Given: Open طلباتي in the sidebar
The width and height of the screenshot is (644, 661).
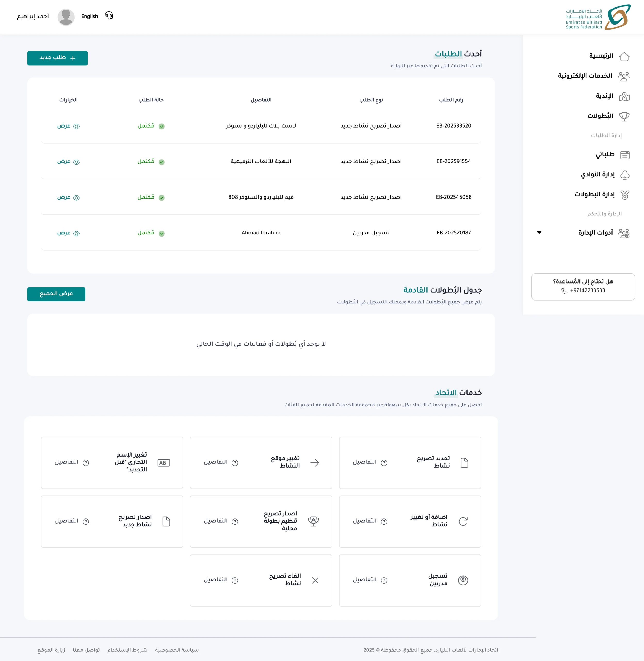Looking at the screenshot, I should tap(605, 155).
